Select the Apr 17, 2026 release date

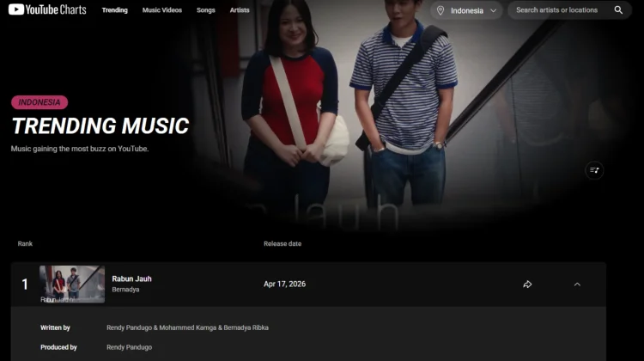[284, 285]
